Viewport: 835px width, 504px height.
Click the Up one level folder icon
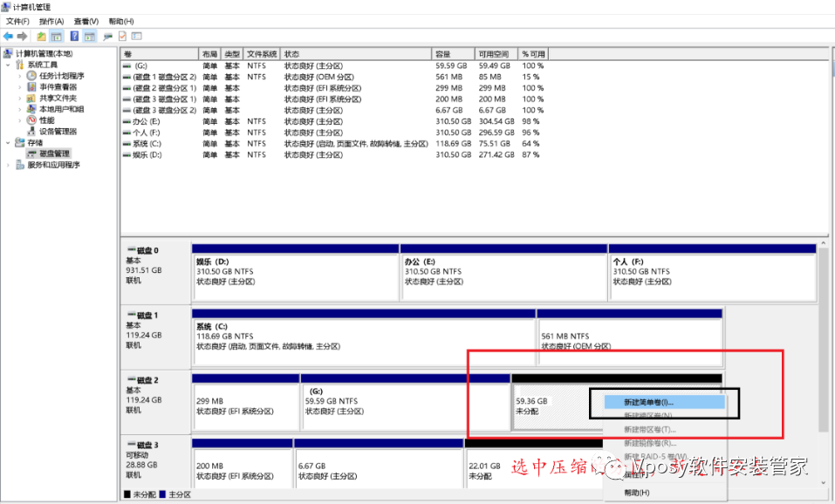[x=41, y=36]
